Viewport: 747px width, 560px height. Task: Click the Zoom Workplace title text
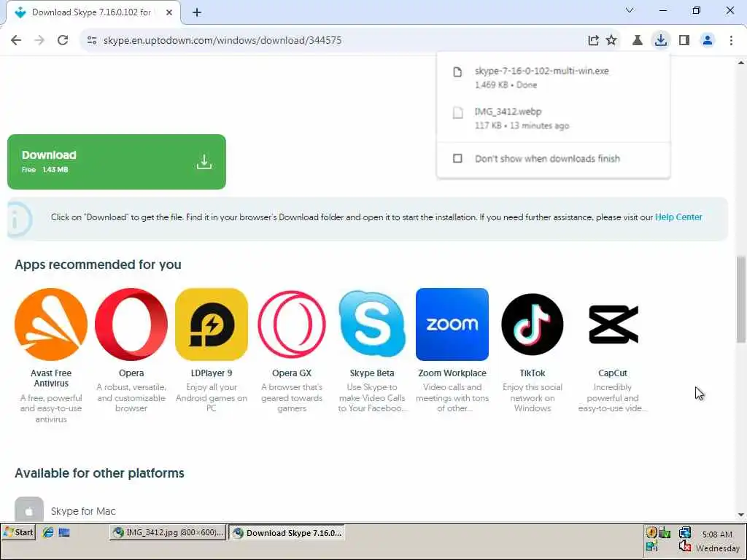click(x=452, y=373)
